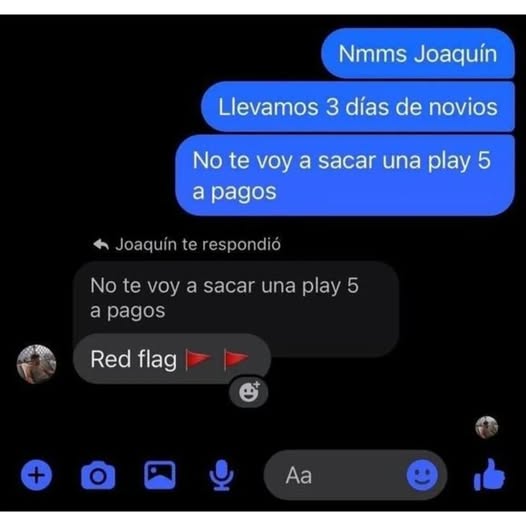Tap the small seen-by avatar

486,427
